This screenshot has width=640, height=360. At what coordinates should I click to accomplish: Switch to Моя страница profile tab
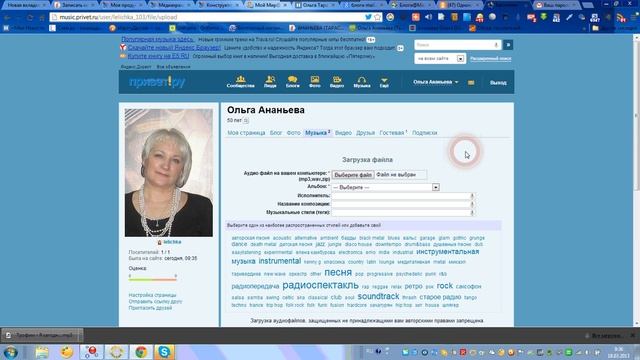(x=246, y=133)
